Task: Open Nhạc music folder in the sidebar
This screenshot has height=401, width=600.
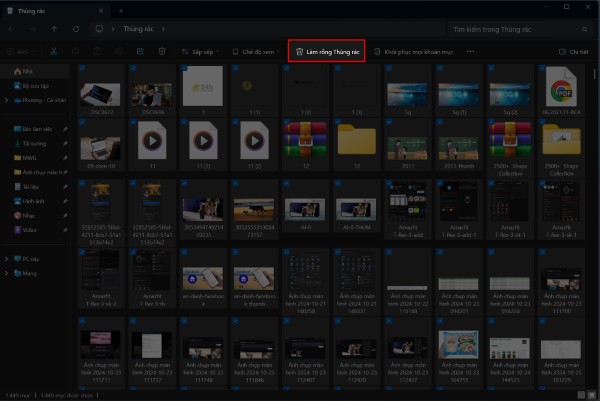Action: click(x=29, y=215)
